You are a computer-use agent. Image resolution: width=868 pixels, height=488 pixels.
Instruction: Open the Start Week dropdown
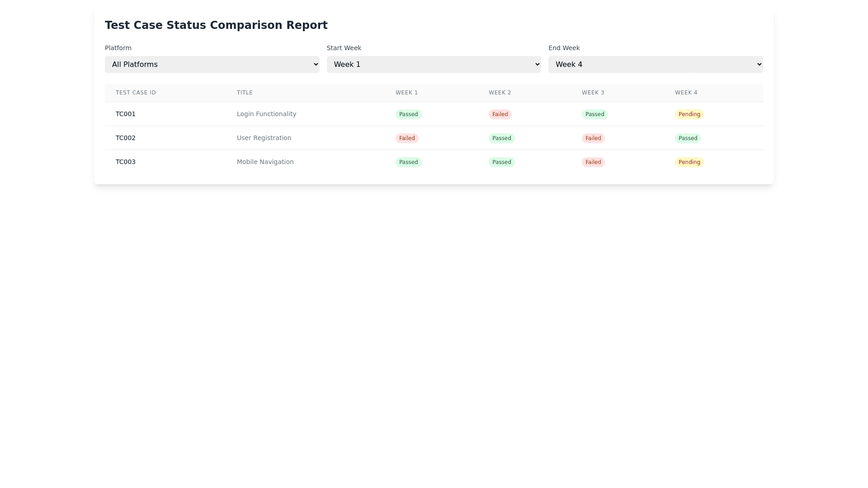[x=433, y=64]
